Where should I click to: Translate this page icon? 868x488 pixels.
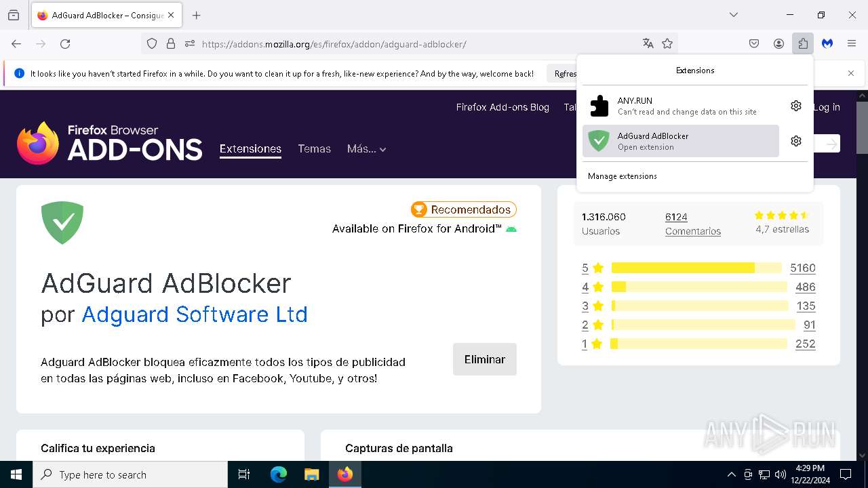click(648, 43)
